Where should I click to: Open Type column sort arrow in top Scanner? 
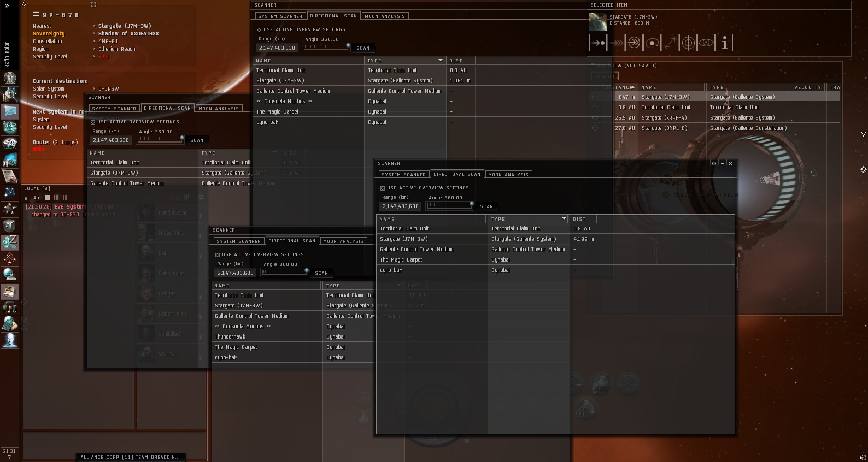point(441,61)
